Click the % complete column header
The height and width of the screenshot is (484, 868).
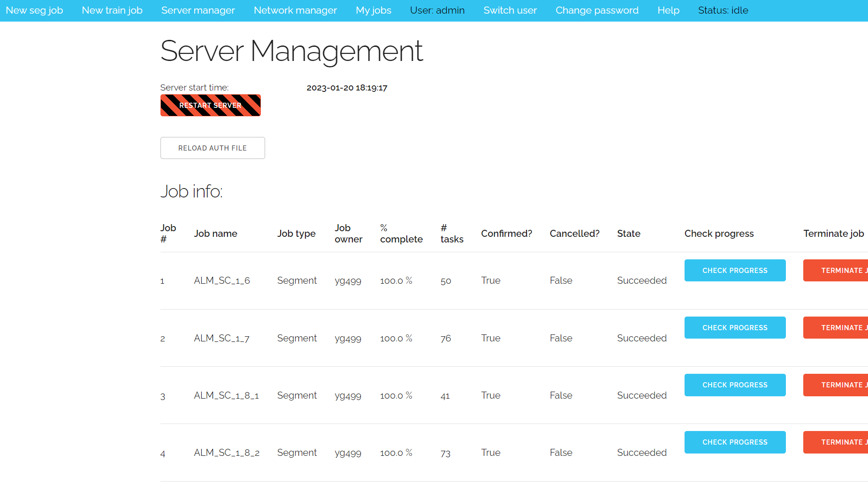pos(401,234)
